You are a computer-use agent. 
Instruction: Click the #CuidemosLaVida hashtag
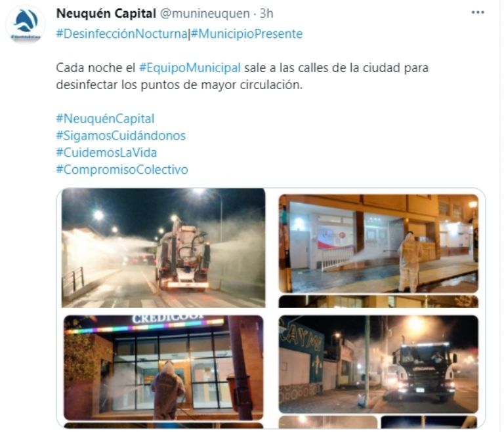point(107,153)
